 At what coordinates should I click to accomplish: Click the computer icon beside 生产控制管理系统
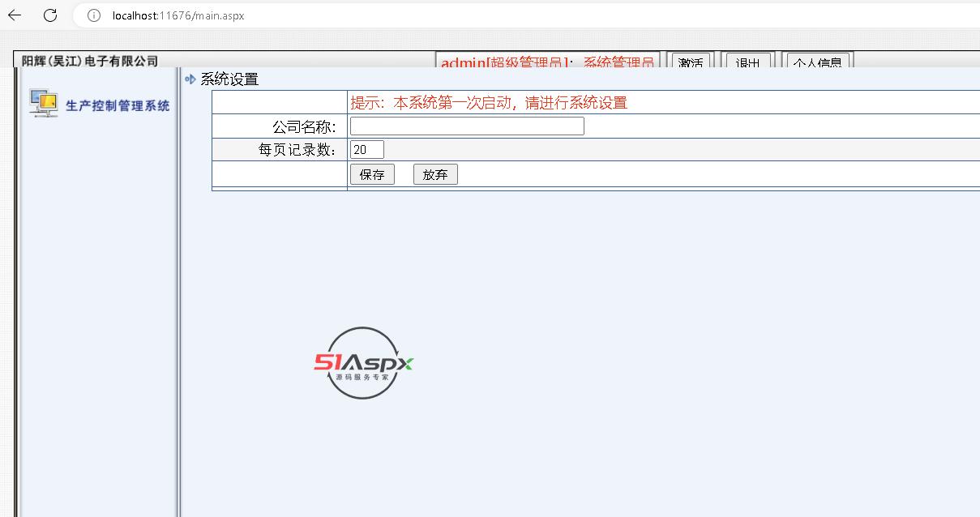[x=43, y=103]
